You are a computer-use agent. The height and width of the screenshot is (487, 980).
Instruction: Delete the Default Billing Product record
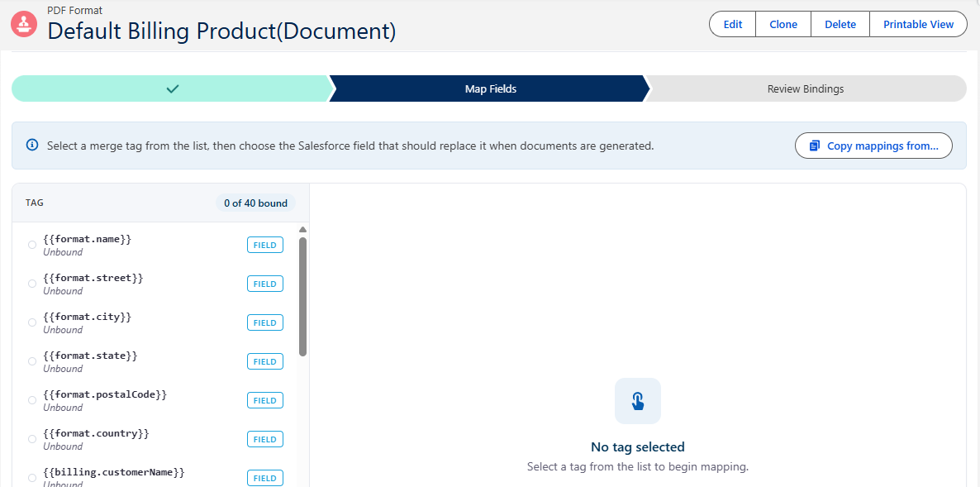[x=840, y=24]
